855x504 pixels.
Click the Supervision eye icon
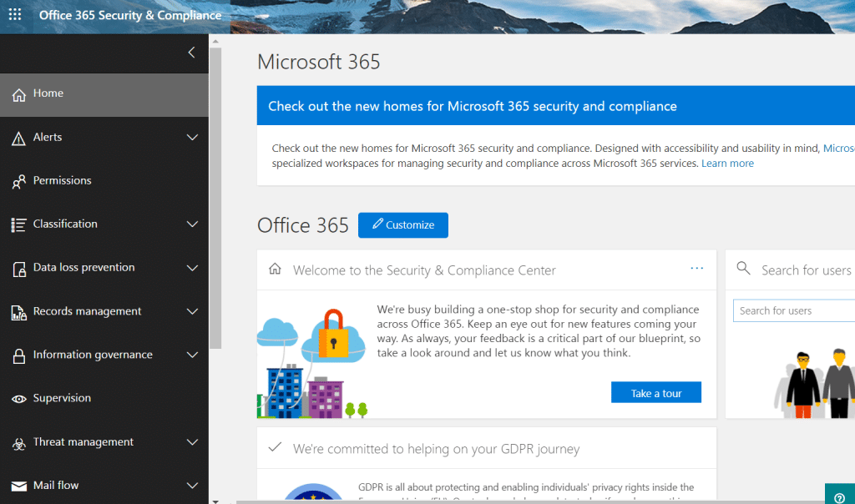coord(19,399)
